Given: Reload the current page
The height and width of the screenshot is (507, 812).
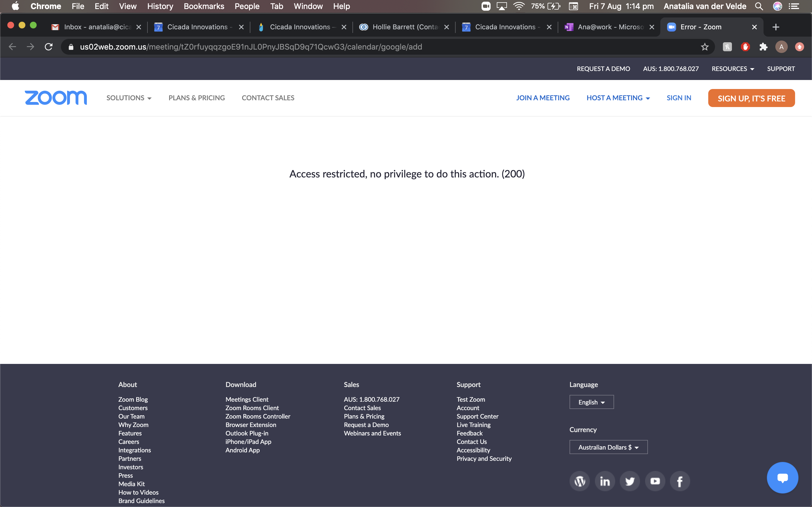Looking at the screenshot, I should [49, 47].
